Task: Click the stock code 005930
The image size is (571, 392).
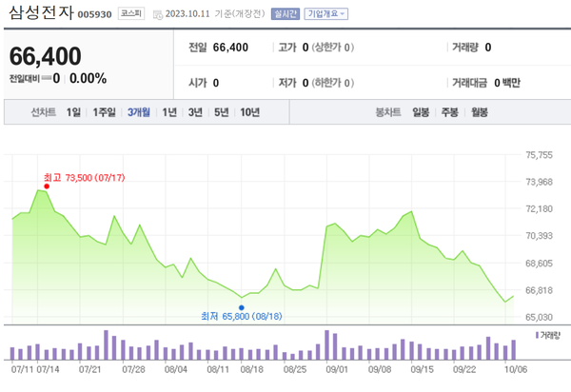Action: click(94, 15)
